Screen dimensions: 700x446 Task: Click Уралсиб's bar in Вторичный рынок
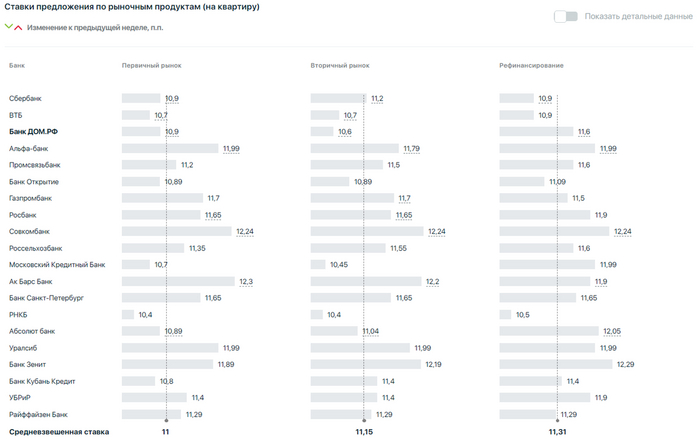pyautogui.click(x=361, y=348)
